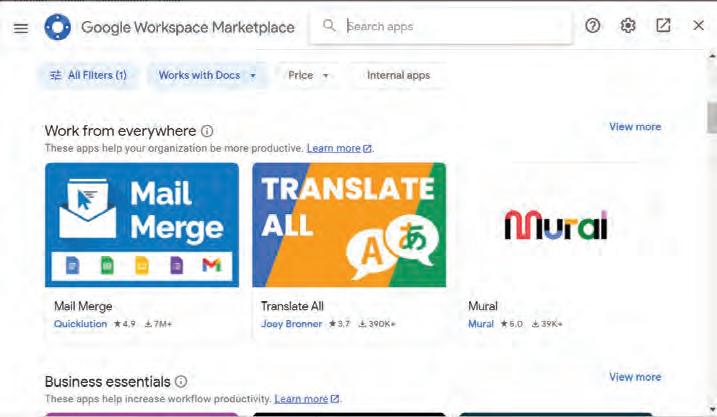Viewport: 717px width, 417px height.
Task: Click the All Filters sliders icon
Action: 56,75
